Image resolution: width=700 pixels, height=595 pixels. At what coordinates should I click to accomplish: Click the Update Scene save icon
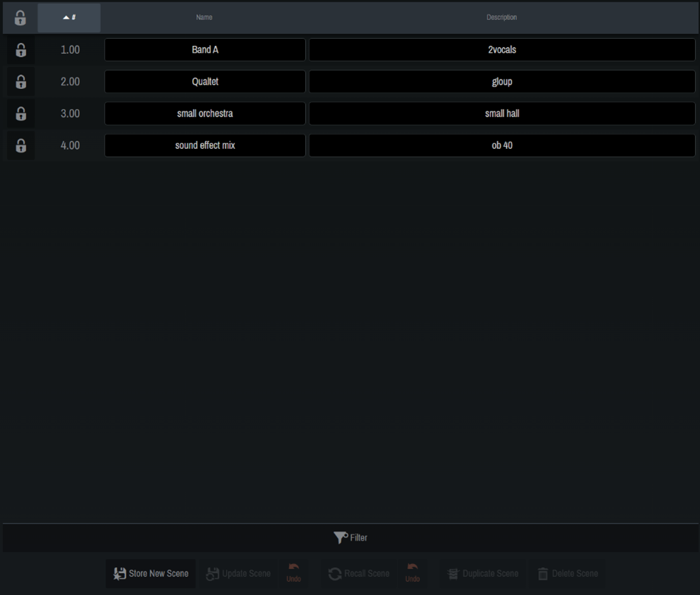click(212, 573)
